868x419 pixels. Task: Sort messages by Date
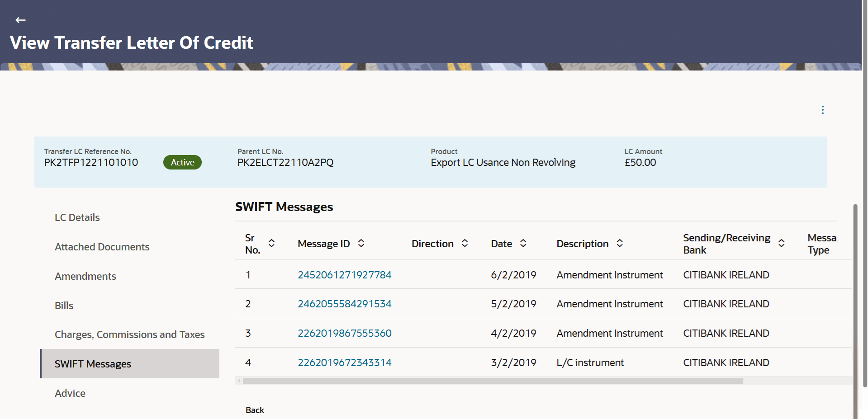[523, 243]
